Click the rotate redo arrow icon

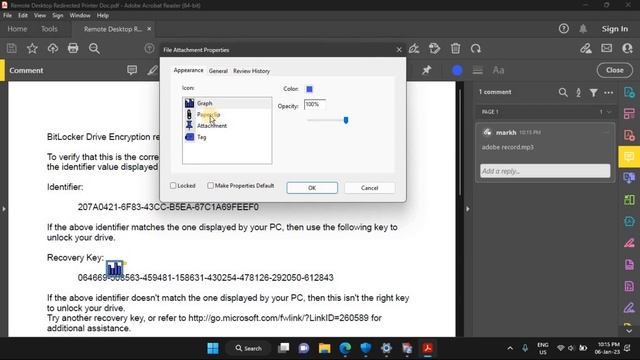click(476, 49)
